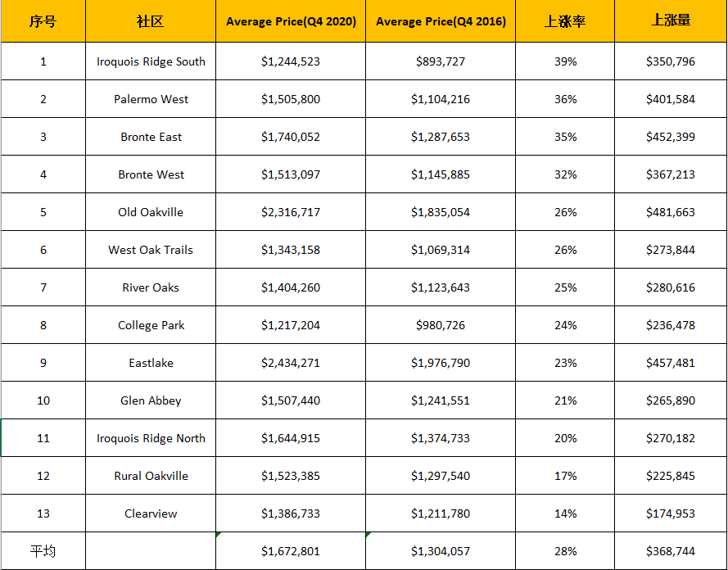Select the Palermo West community cell
Screen dimensions: 728x570
coord(151,99)
